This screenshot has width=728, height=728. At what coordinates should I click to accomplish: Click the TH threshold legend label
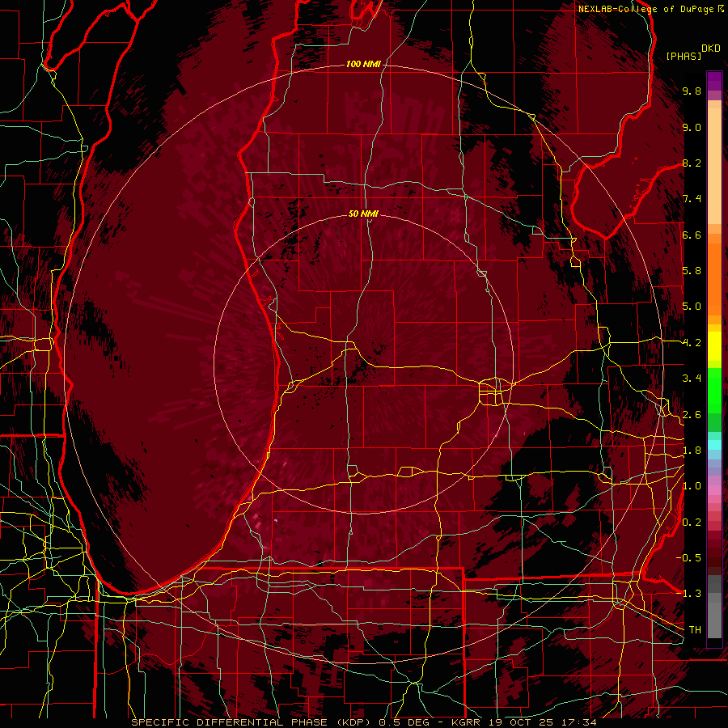(x=695, y=630)
